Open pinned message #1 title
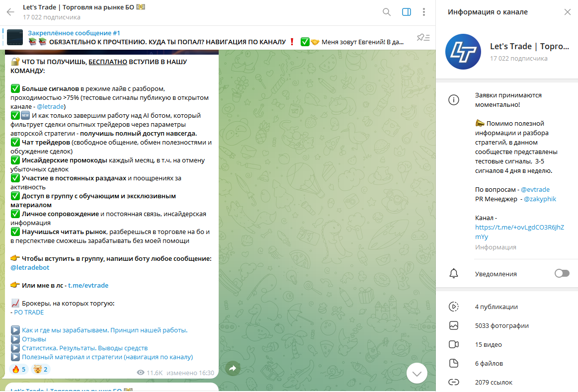 pyautogui.click(x=74, y=33)
